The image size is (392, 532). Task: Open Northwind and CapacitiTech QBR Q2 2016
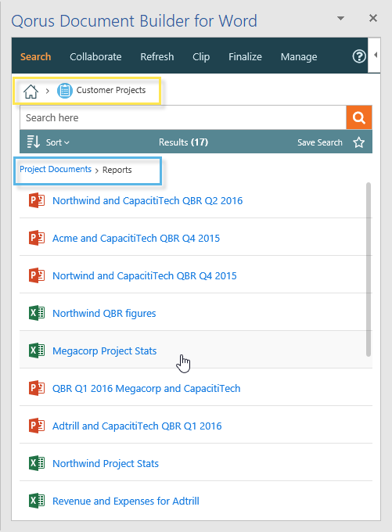pos(148,200)
